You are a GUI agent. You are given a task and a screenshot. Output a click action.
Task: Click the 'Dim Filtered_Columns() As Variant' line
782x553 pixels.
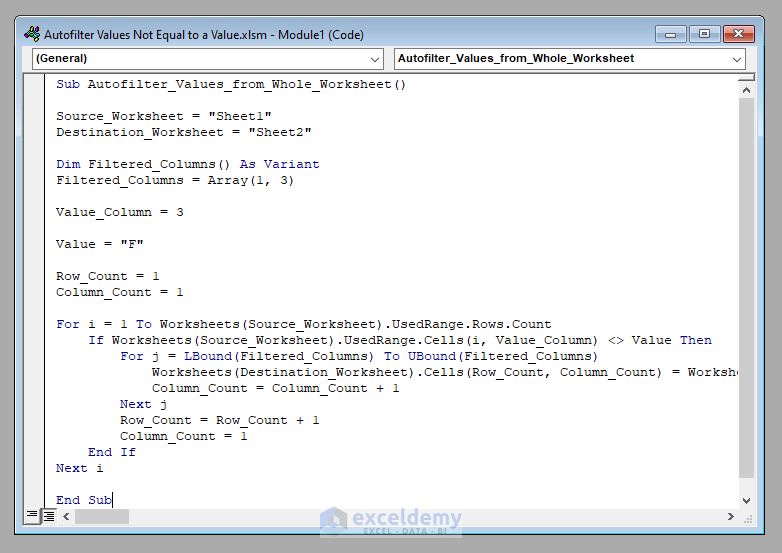coord(188,164)
